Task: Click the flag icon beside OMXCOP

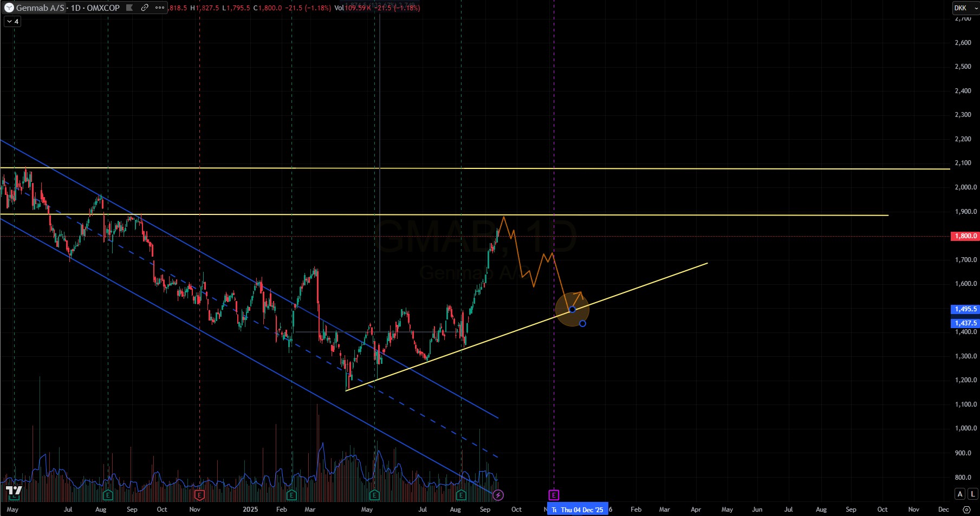Action: coord(129,8)
